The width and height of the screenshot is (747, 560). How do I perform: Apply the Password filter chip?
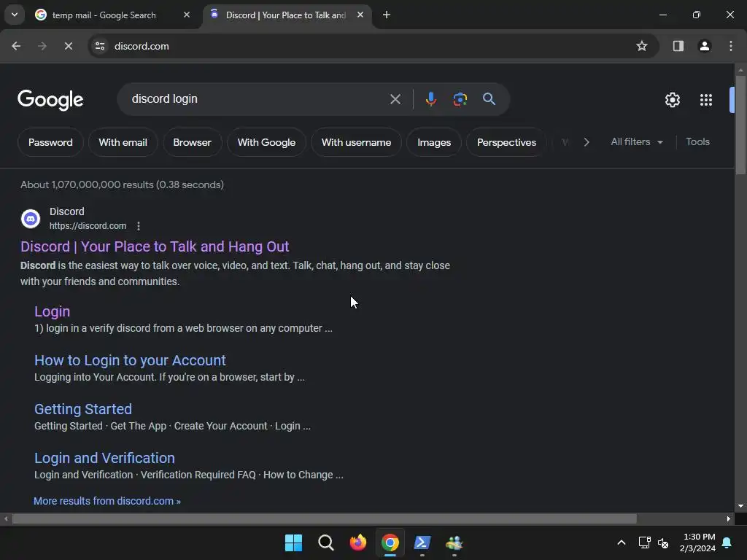pyautogui.click(x=50, y=142)
